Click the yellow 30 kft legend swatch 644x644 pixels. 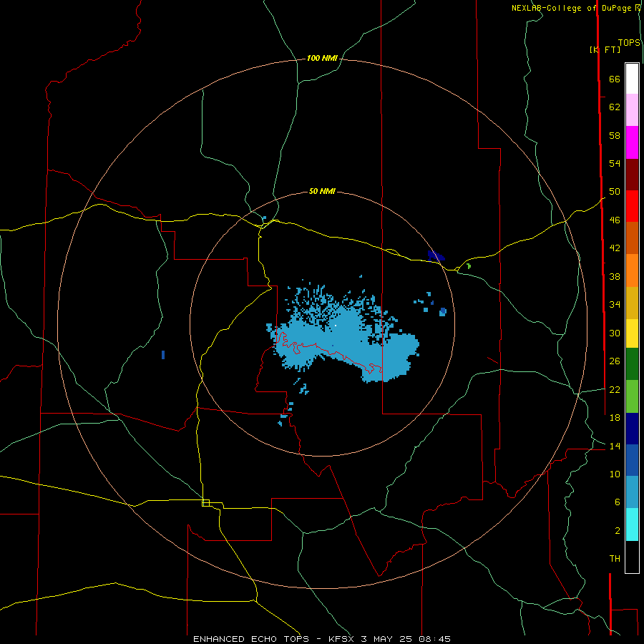click(632, 333)
